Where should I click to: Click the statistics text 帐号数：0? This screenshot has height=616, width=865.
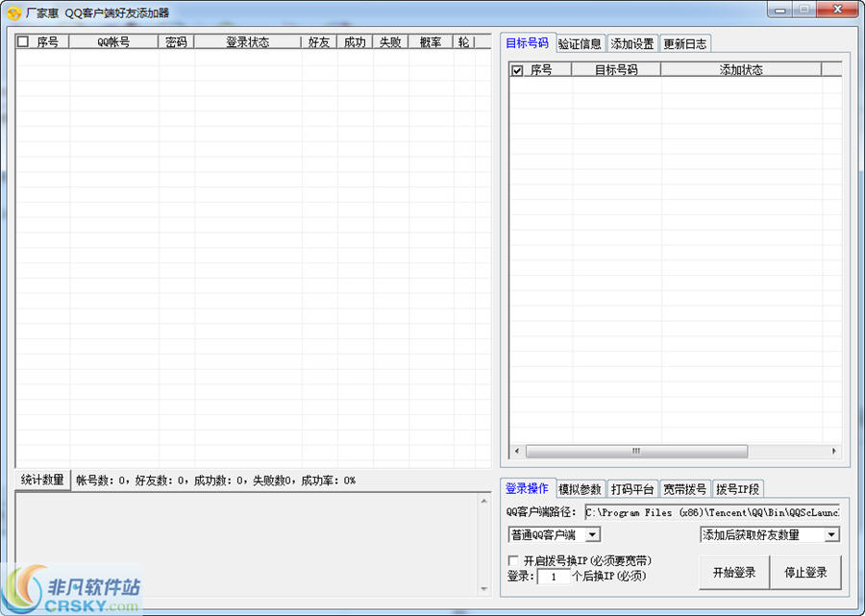click(100, 480)
